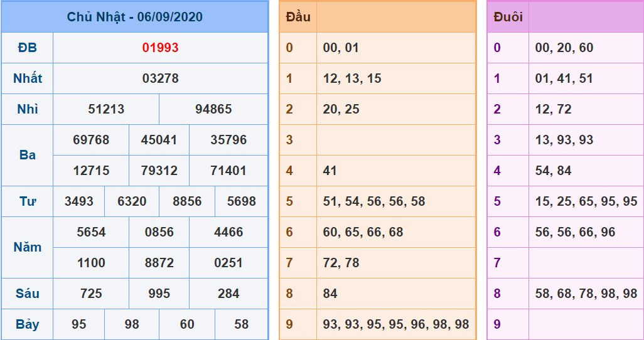Image resolution: width=644 pixels, height=340 pixels.
Task: Select Đuôi row 0 values 00, 20, 60
Action: [x=564, y=48]
